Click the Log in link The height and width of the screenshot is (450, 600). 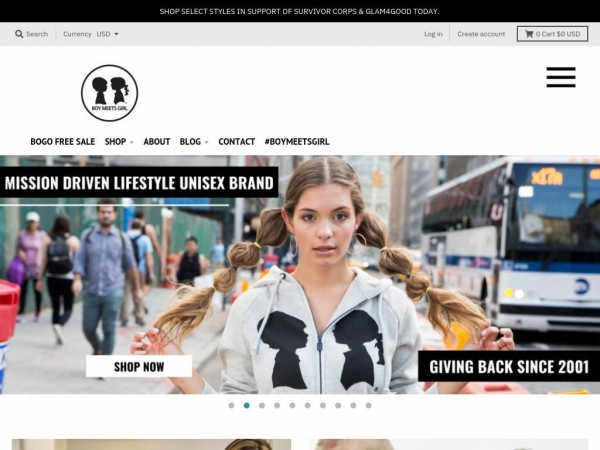433,34
